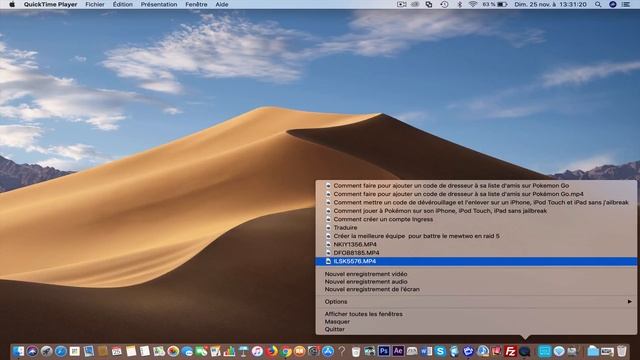Open the Photos app in Dock
This screenshot has width=640, height=360.
(x=173, y=351)
